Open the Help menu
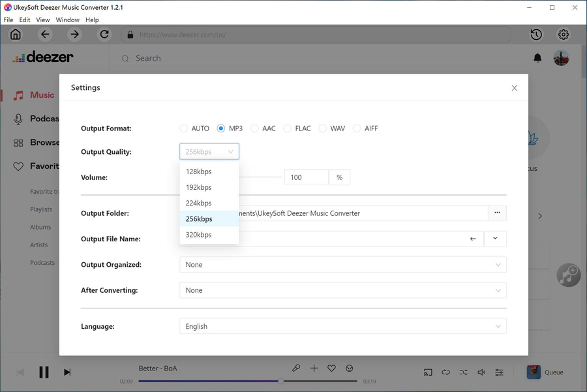This screenshot has width=587, height=392. click(x=92, y=20)
